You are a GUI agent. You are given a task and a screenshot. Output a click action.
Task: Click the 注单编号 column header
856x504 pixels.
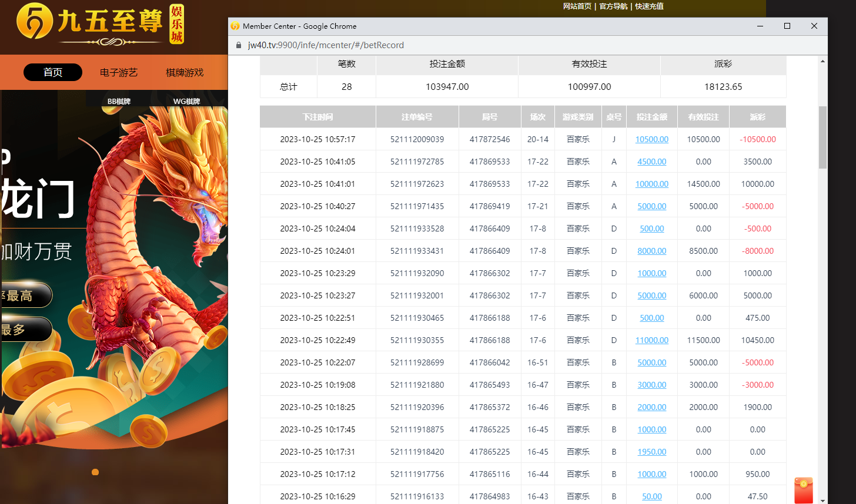coord(417,117)
